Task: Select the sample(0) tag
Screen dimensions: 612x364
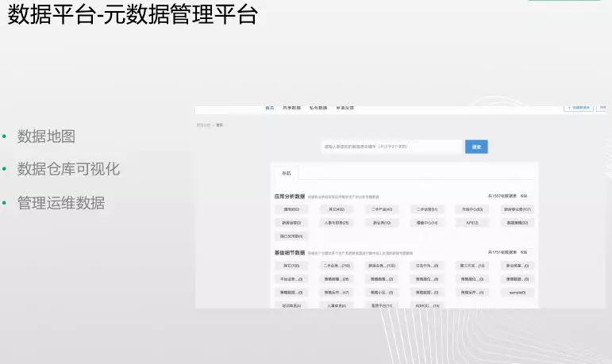Action: pyautogui.click(x=518, y=292)
